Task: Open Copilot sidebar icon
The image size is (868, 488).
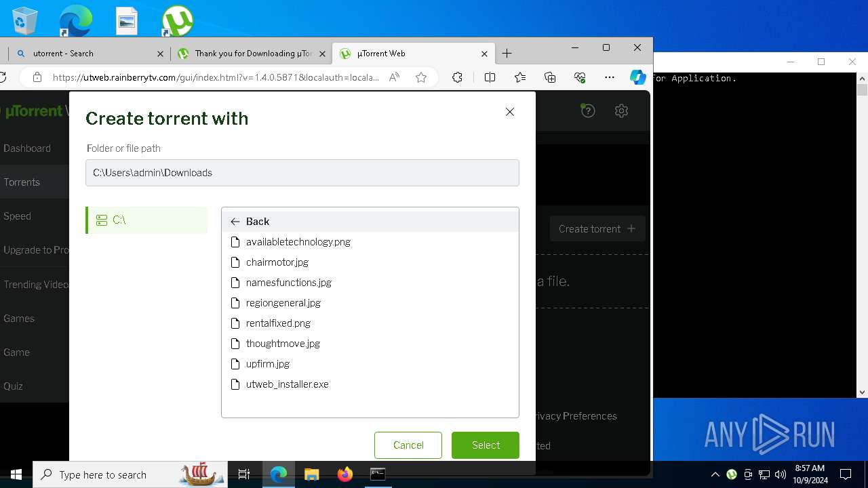Action: pyautogui.click(x=637, y=77)
